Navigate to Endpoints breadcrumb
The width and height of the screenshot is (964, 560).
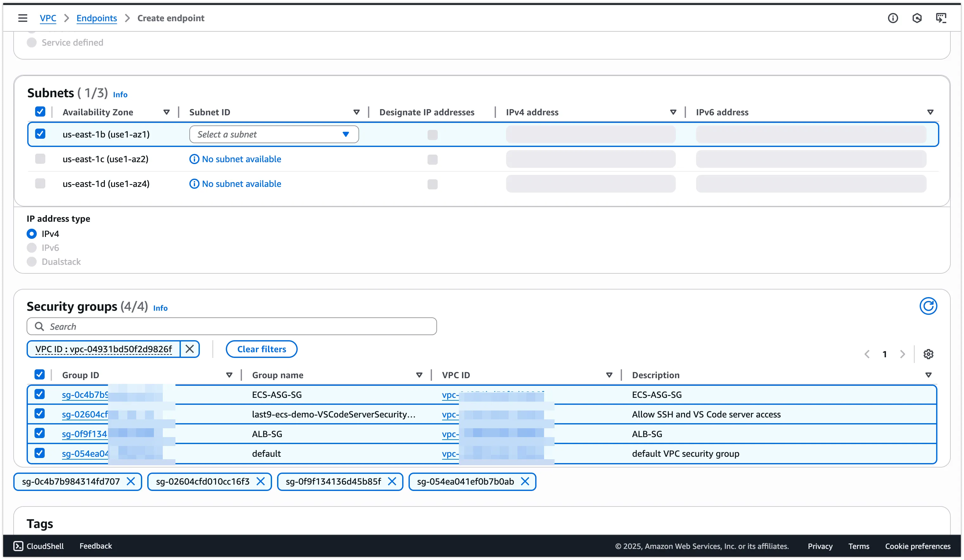pos(96,18)
